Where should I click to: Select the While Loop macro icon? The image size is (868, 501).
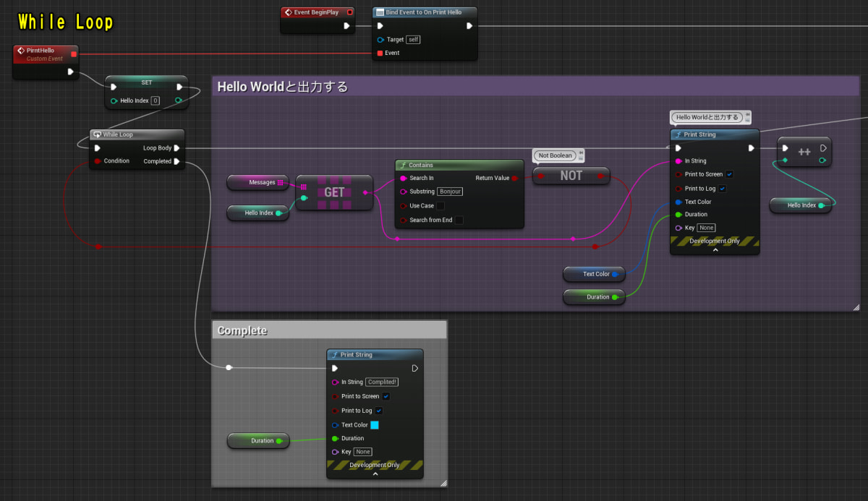coord(97,134)
